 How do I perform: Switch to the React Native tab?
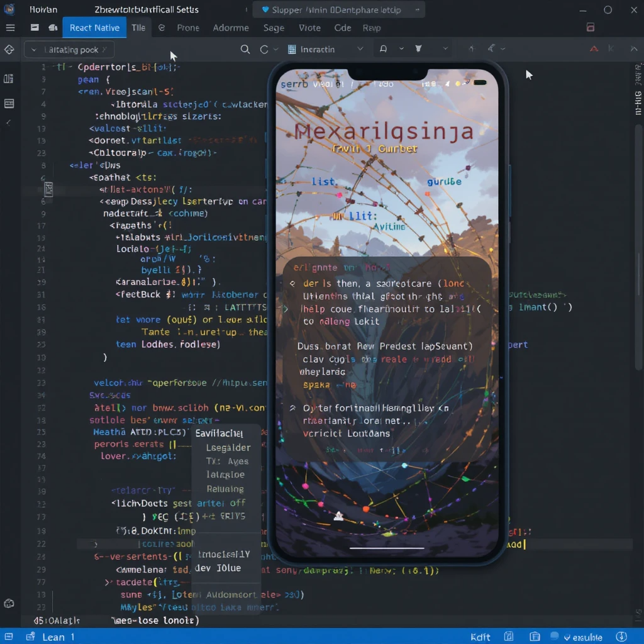(x=94, y=28)
